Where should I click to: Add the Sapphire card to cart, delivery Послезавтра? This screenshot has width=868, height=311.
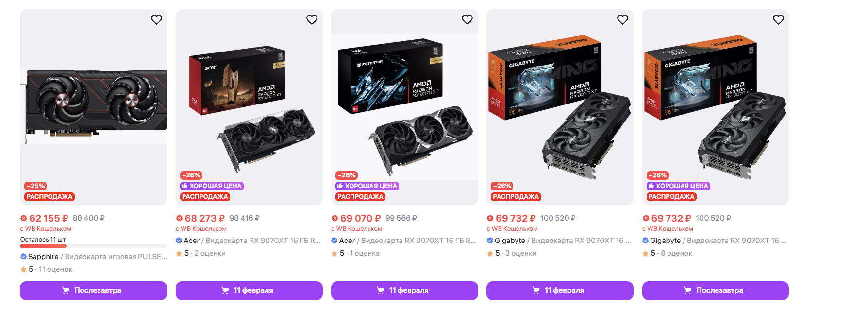tap(93, 290)
